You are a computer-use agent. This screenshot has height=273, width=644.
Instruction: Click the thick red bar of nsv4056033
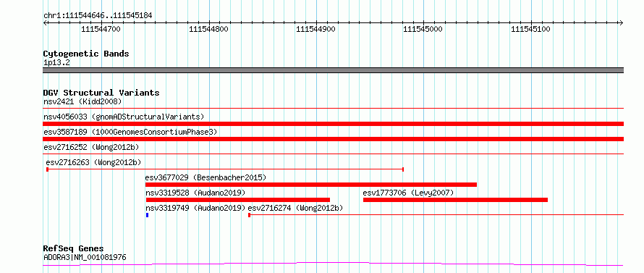[x=333, y=124]
